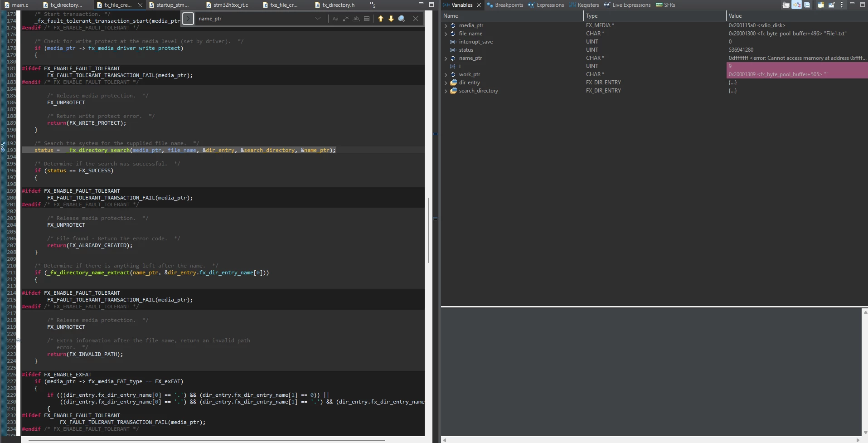Open the find/replace dialog magnifier icon

coord(402,19)
